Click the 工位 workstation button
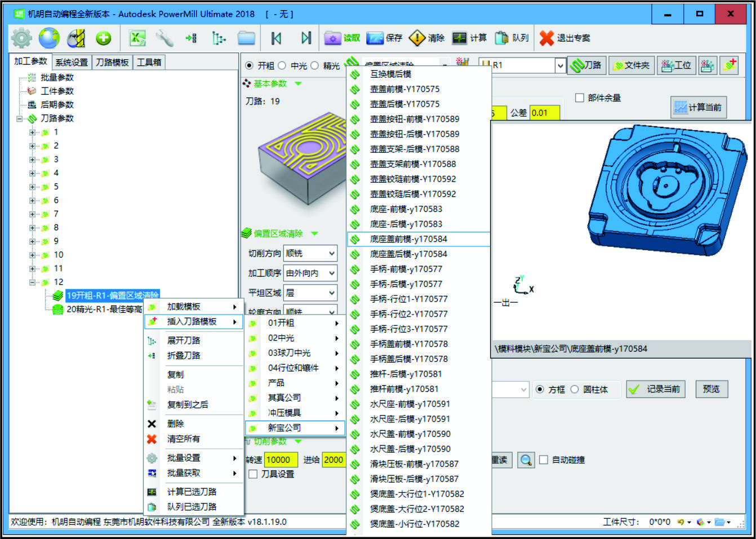Image resolution: width=756 pixels, height=539 pixels. coord(677,65)
